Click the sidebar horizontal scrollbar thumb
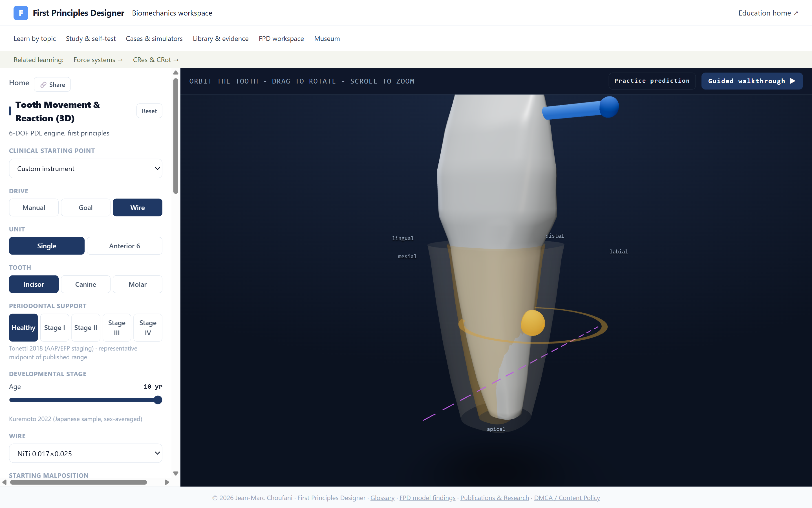This screenshot has height=508, width=812. coord(78,482)
